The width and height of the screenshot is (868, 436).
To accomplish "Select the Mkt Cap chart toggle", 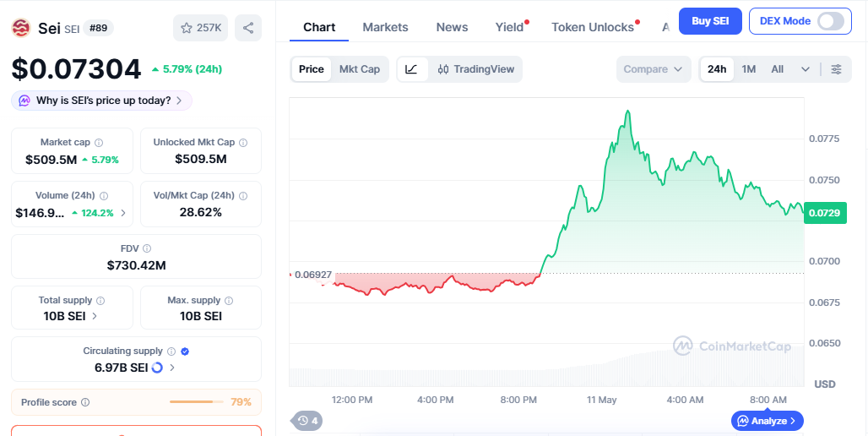I will (x=359, y=69).
